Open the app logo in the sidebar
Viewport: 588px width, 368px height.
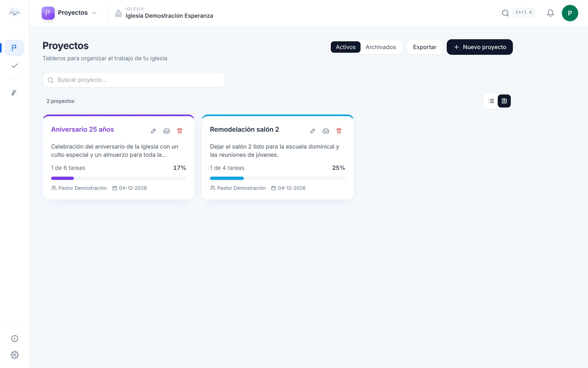[x=14, y=13]
